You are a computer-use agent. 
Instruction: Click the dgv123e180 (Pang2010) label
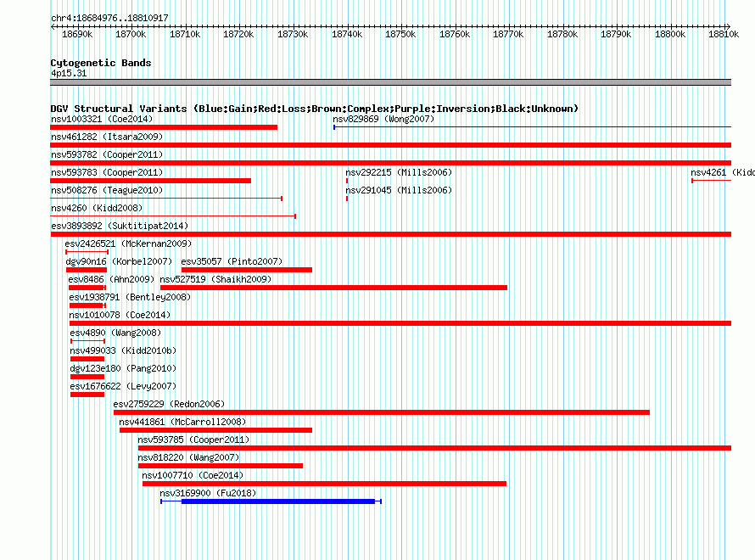coord(123,368)
